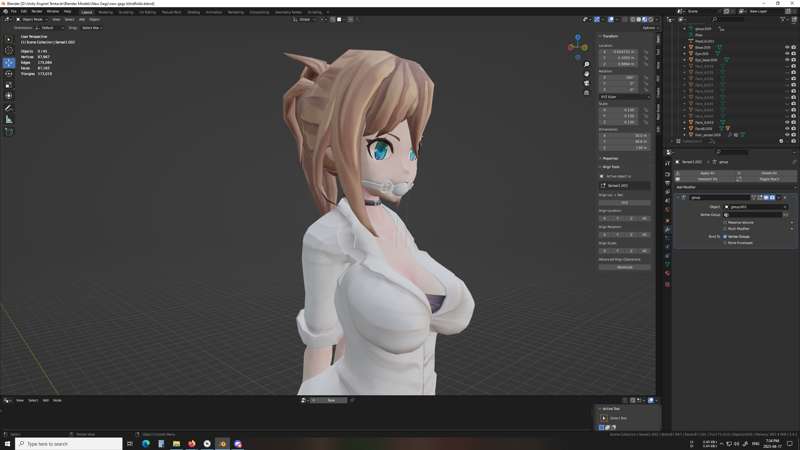Open the Tool properties tab icon
This screenshot has height=450, width=800.
(667, 163)
